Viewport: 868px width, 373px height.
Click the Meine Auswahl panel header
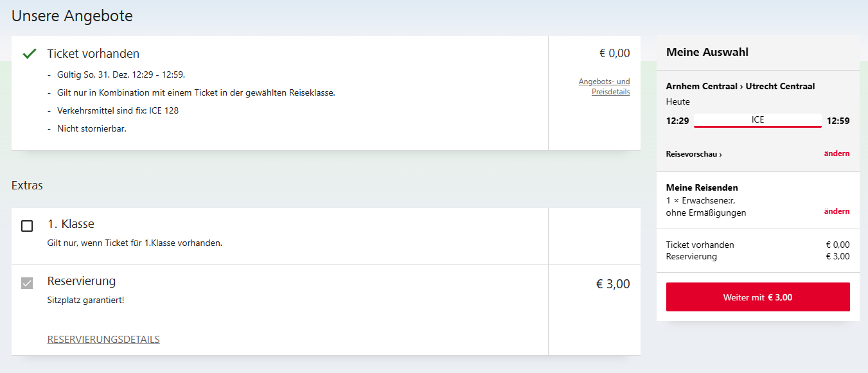click(707, 52)
